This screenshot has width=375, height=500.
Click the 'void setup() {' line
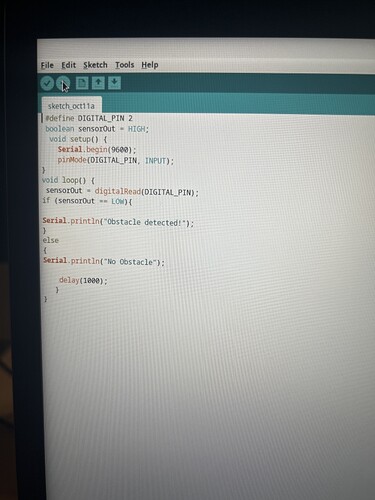pos(78,139)
